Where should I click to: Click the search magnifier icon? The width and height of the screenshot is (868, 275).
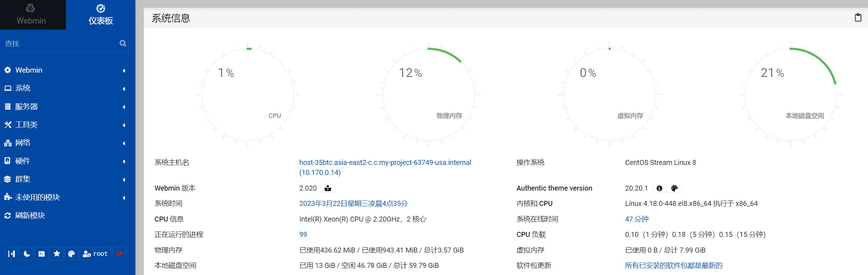[123, 43]
